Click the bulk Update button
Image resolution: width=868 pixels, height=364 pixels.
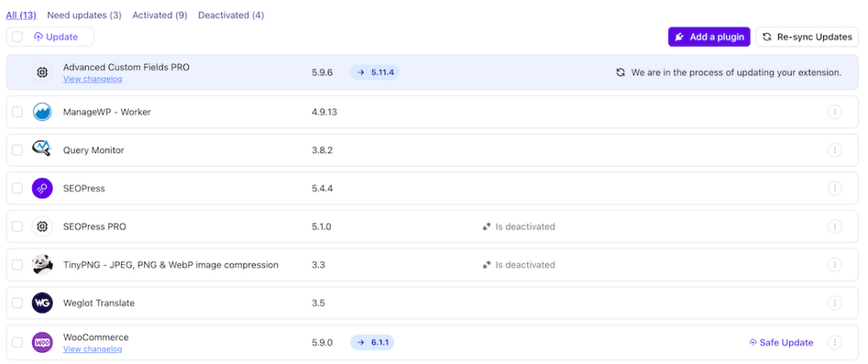pyautogui.click(x=55, y=37)
